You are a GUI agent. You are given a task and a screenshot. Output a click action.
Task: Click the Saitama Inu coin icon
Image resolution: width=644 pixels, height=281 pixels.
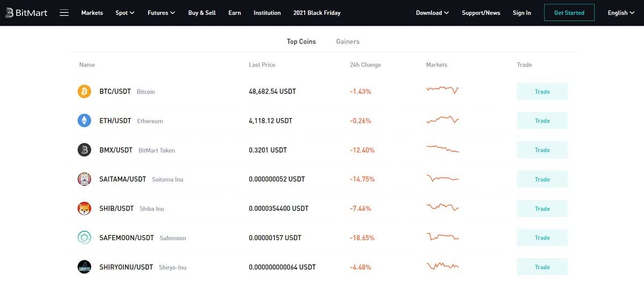coord(84,179)
